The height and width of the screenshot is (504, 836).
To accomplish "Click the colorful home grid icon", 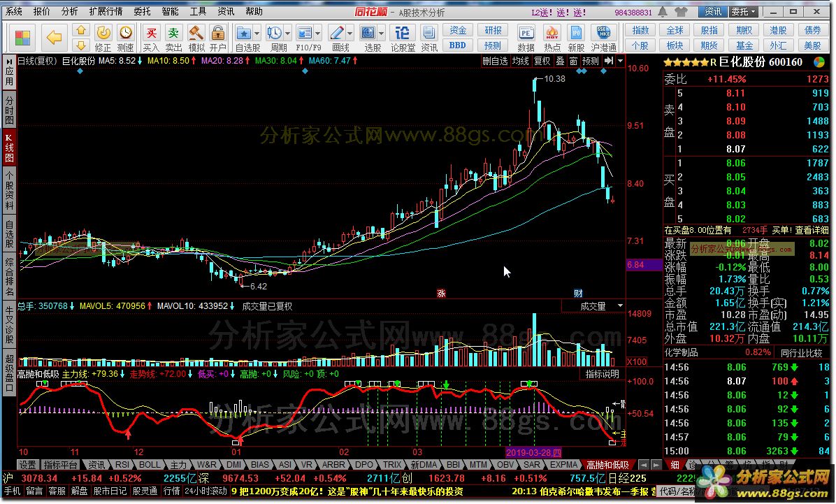I will point(23,38).
